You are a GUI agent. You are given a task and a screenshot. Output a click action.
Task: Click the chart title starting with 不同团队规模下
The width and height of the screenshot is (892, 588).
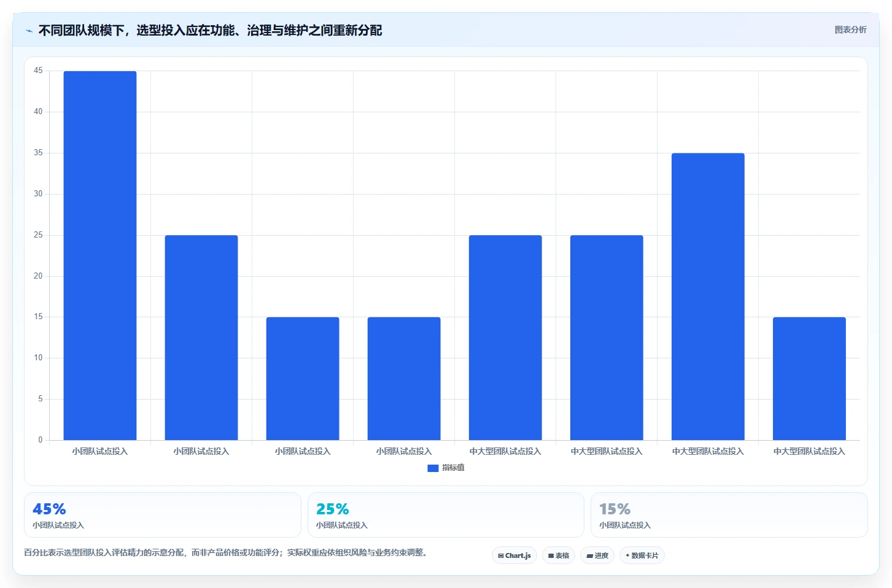[x=210, y=30]
